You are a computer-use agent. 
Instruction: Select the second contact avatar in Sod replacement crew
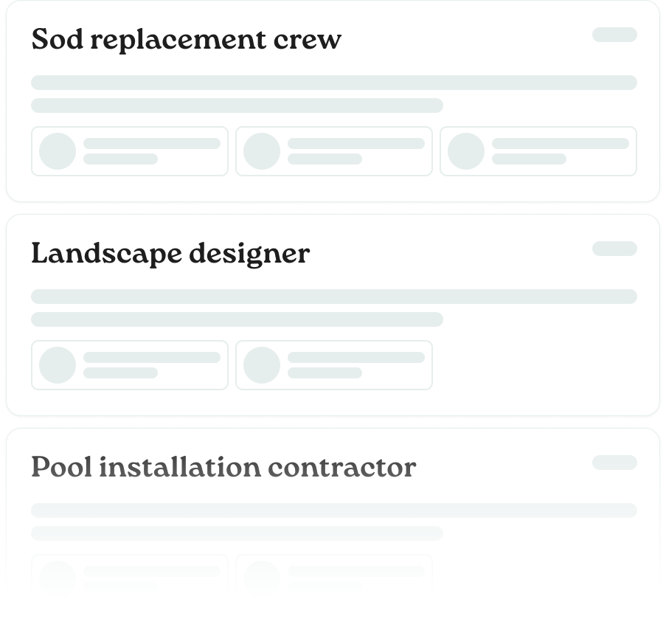coord(262,151)
